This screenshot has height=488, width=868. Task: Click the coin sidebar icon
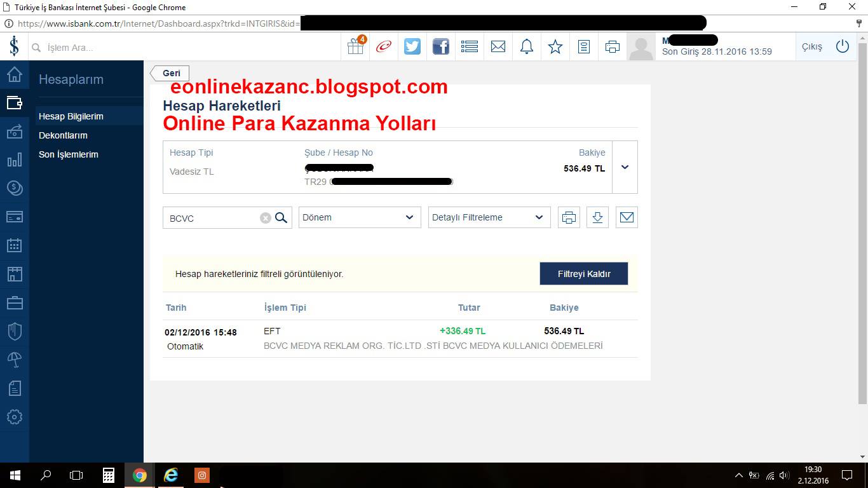pyautogui.click(x=14, y=188)
